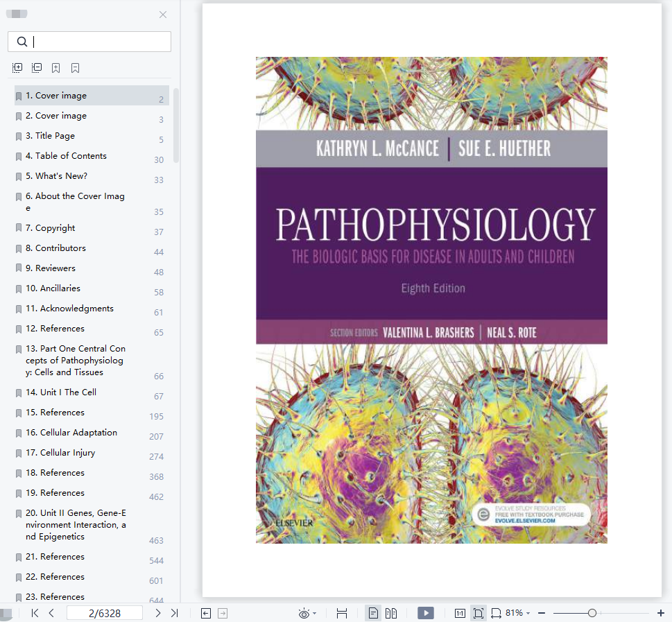Go to 16. Cellular Adaptation bookmark
672x622 pixels.
tap(92, 433)
